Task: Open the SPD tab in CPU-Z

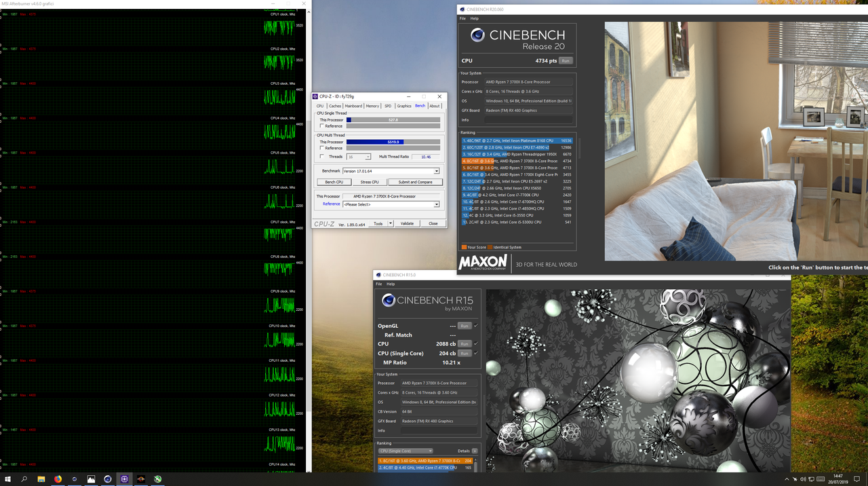Action: coord(388,106)
